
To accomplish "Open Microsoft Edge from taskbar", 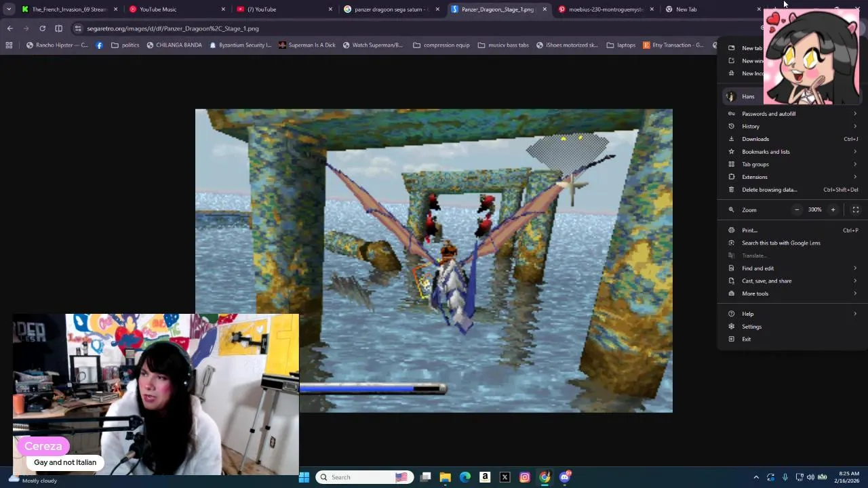I will (x=465, y=477).
